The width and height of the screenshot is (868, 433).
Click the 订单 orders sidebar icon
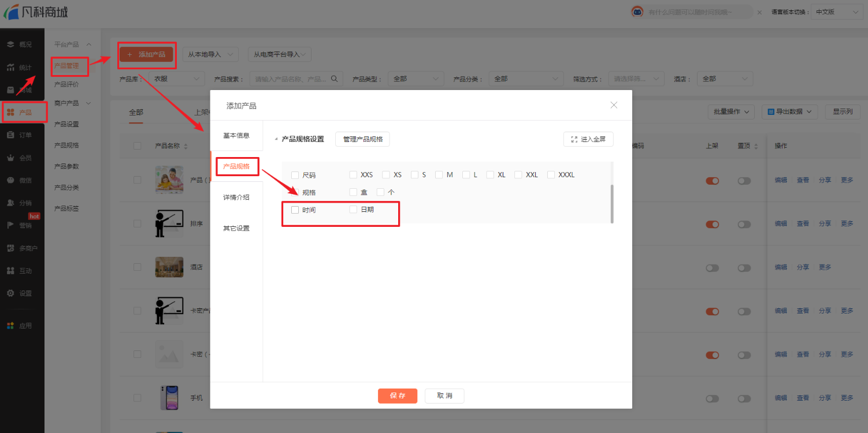[x=10, y=135]
